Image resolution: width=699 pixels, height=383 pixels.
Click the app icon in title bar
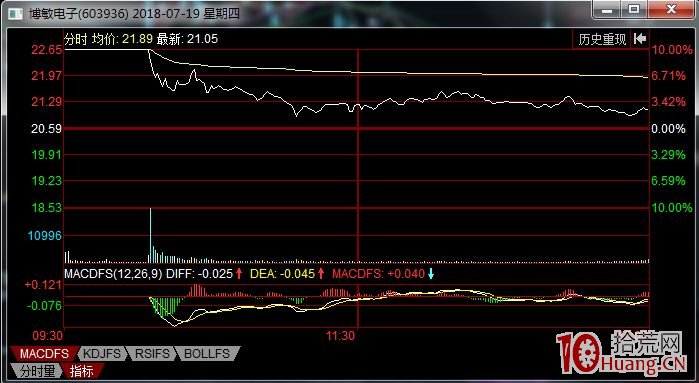16,14
